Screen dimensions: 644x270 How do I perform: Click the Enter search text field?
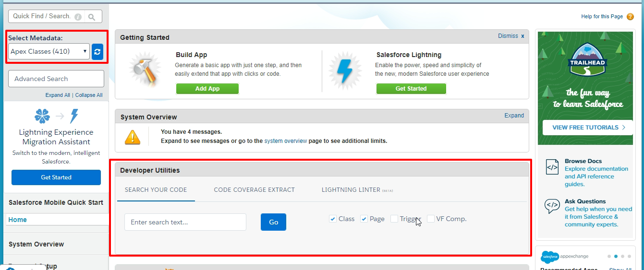pyautogui.click(x=185, y=222)
